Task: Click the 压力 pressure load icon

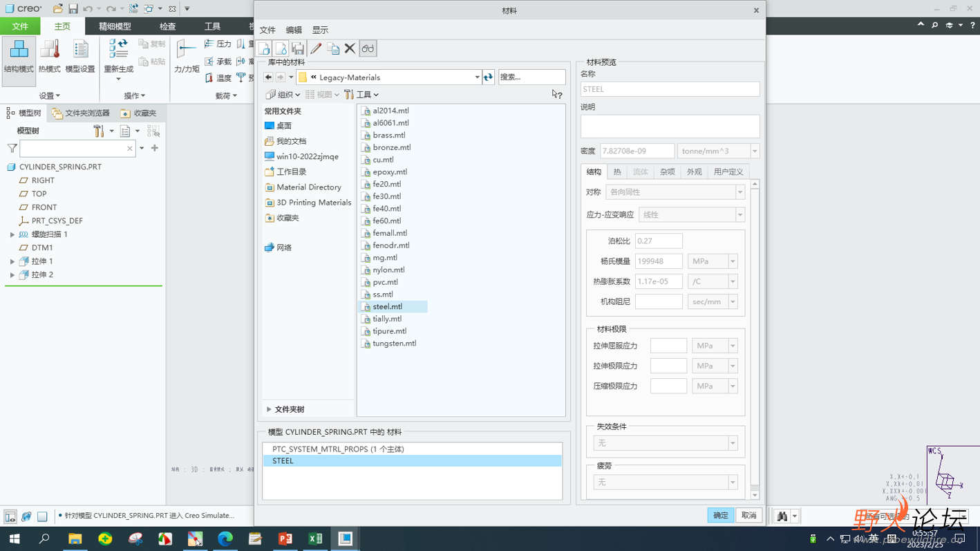Action: (218, 44)
